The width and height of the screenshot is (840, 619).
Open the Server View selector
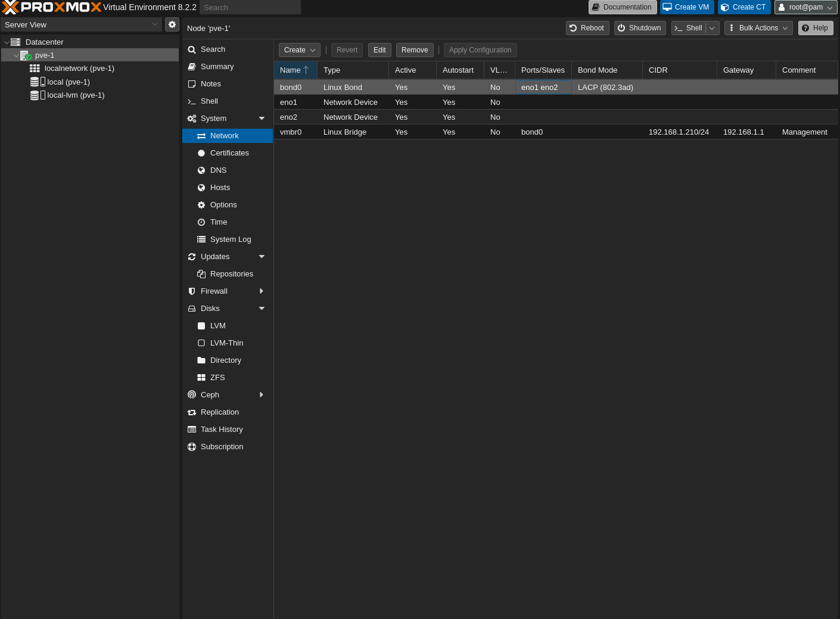click(x=81, y=24)
